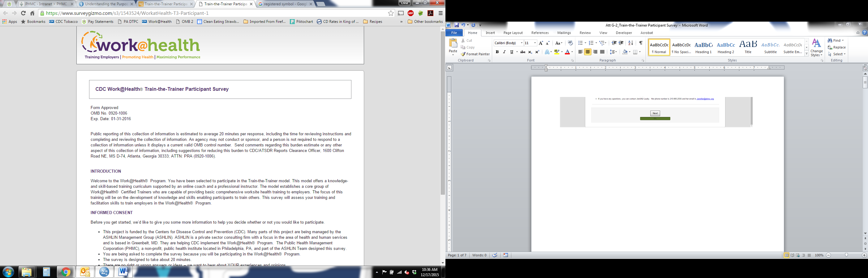Click the Redo icon in Word's quick access toolbar
This screenshot has height=278, width=868.
473,25
